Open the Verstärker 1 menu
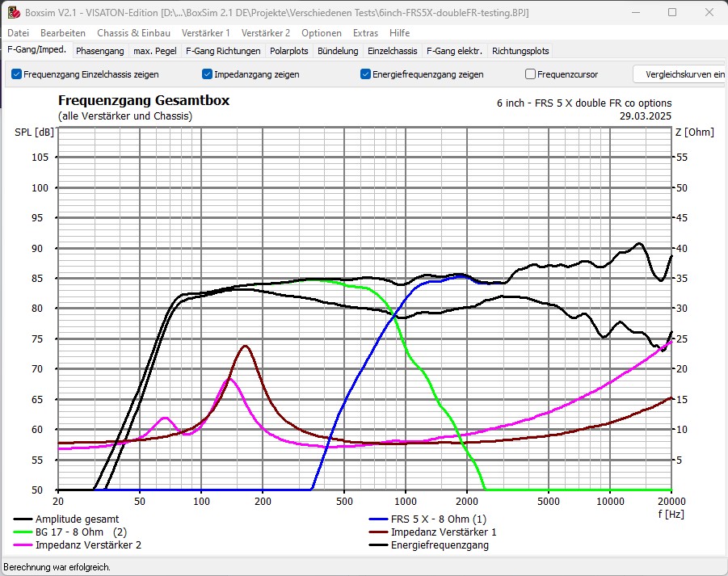 click(x=206, y=33)
